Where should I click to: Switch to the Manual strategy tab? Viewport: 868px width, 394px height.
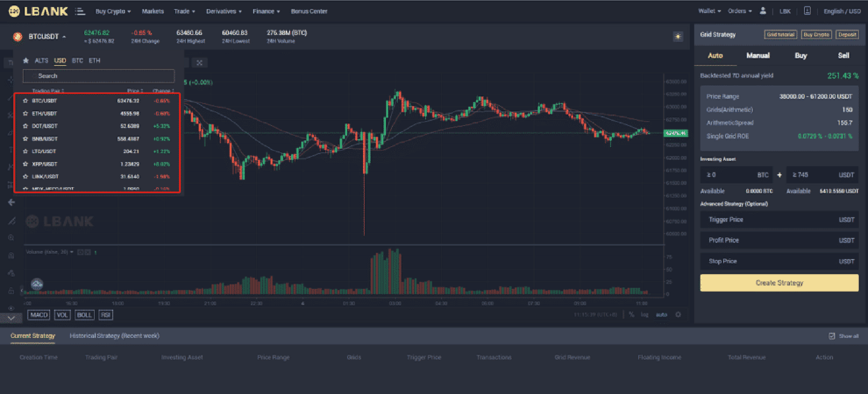pos(757,55)
